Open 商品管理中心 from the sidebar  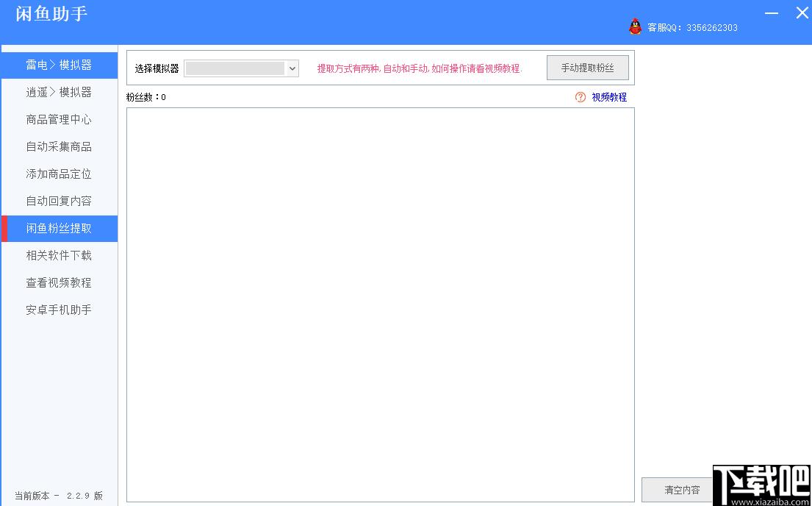(59, 120)
